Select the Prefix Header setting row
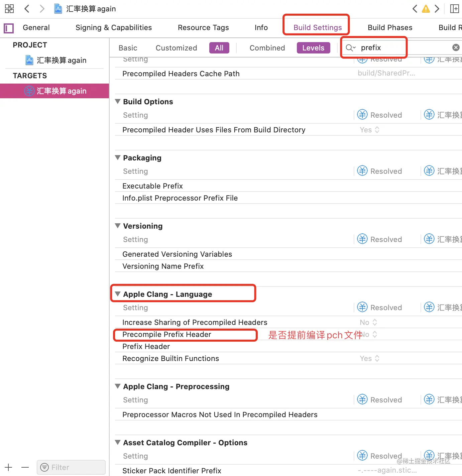 288,346
